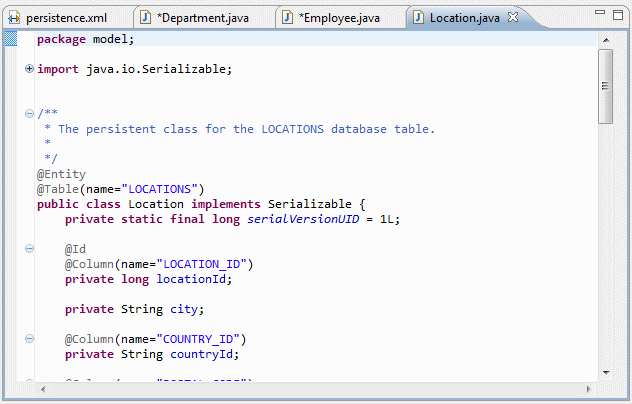Collapse the Javadoc comment block

(x=29, y=113)
